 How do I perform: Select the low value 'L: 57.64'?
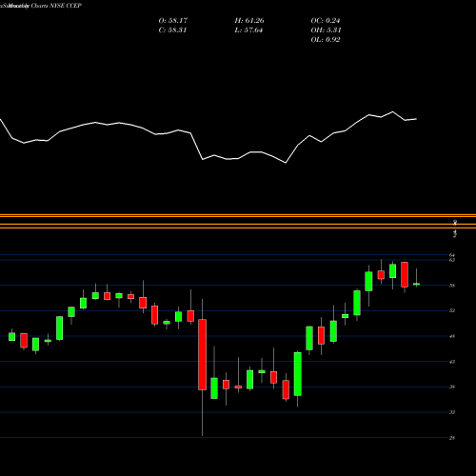248,30
